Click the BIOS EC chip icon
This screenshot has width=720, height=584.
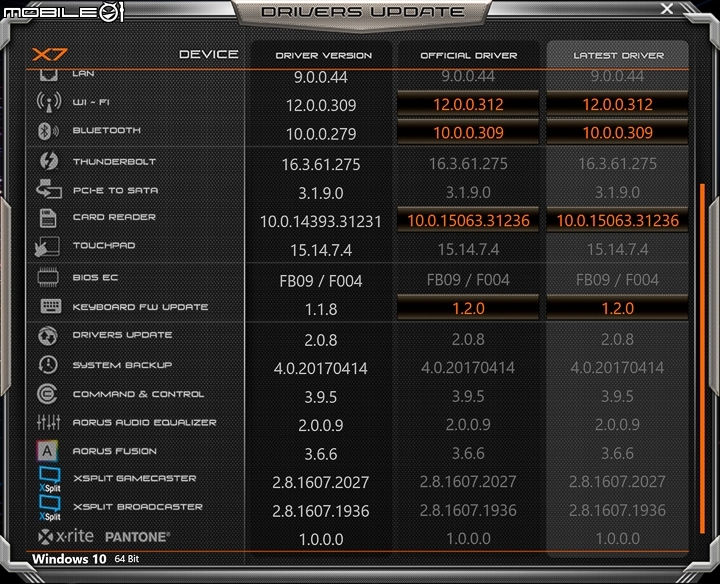point(48,277)
